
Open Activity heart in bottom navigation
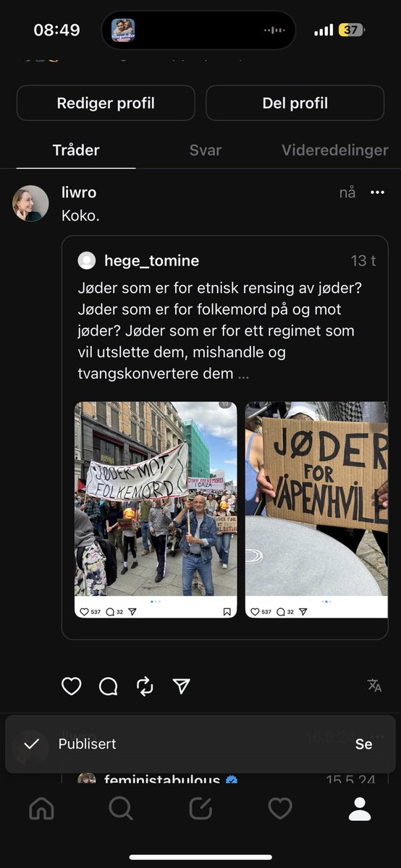coord(280,809)
